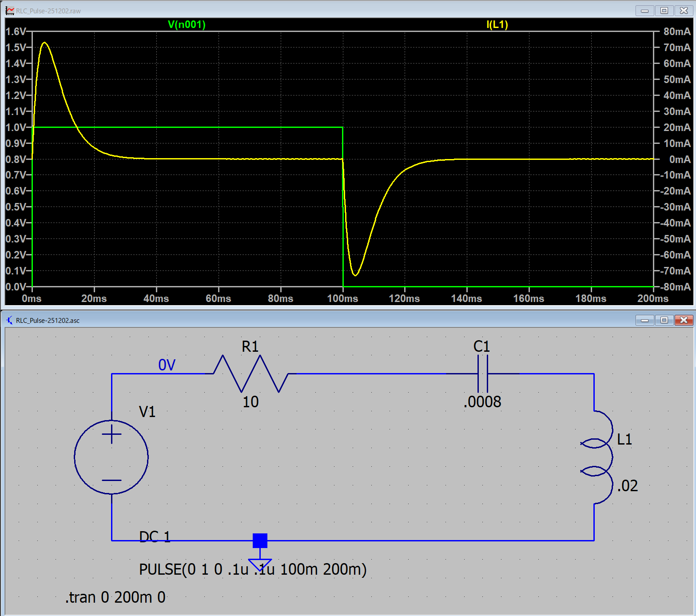Close the RLC_Pulse-251202.asc schematic window
The image size is (696, 616).
pyautogui.click(x=684, y=320)
